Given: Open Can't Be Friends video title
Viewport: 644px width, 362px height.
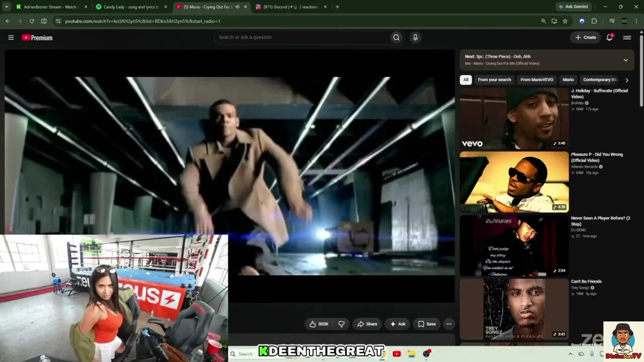Looking at the screenshot, I should (586, 282).
